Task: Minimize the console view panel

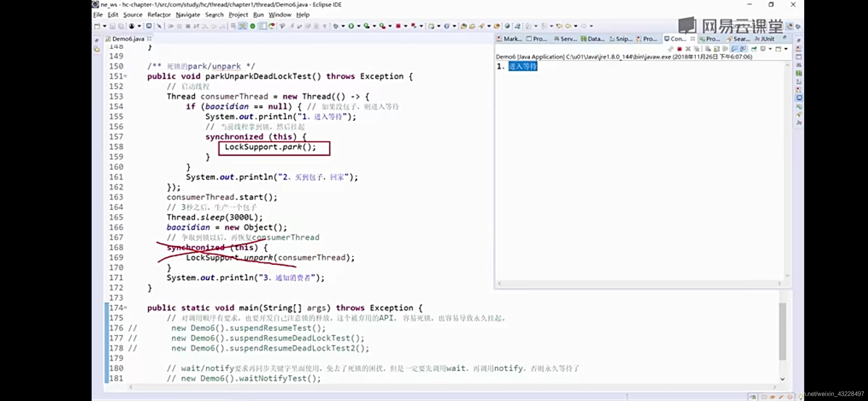Action: (785, 38)
